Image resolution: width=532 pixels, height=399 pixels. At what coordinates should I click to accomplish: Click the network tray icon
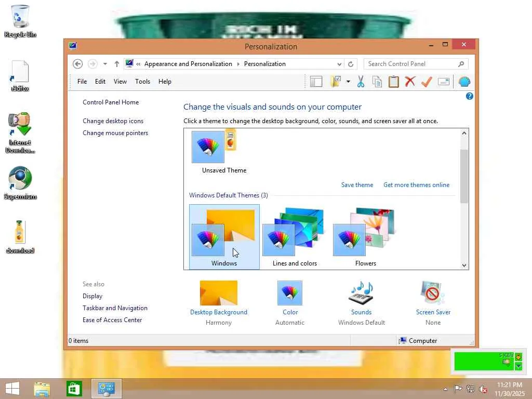click(x=470, y=389)
